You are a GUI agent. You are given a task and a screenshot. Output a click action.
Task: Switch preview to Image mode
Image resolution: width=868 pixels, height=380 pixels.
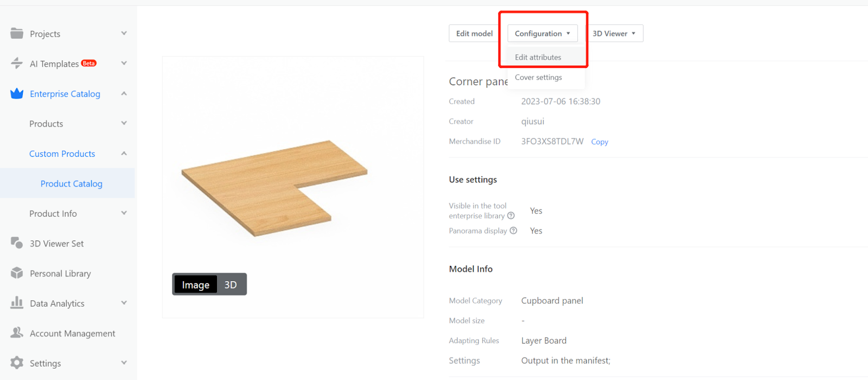[x=195, y=284]
